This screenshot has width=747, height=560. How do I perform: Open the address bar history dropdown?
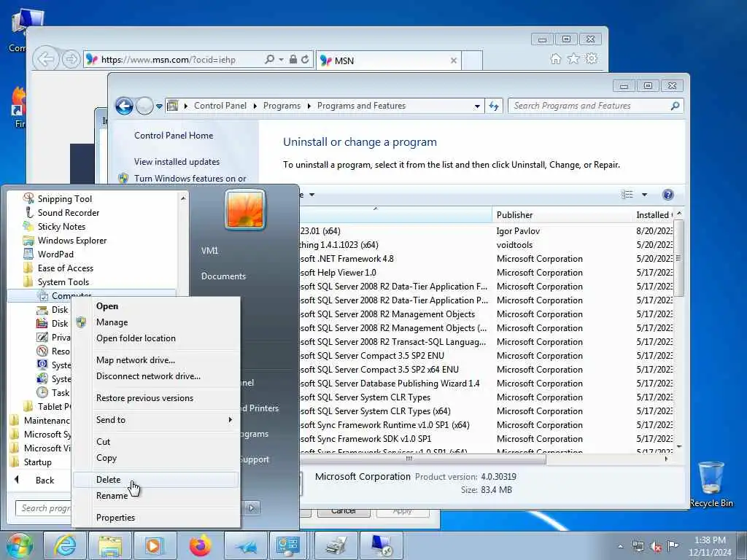pos(477,106)
